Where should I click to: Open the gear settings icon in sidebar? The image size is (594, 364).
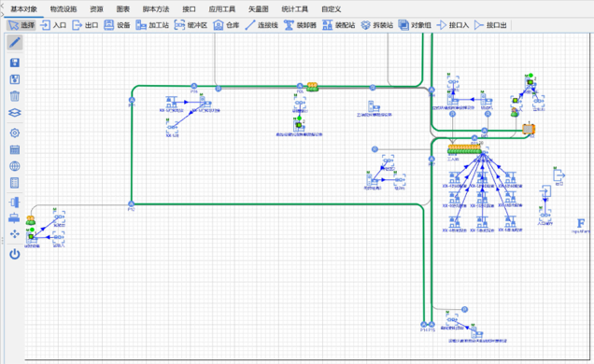[15, 133]
